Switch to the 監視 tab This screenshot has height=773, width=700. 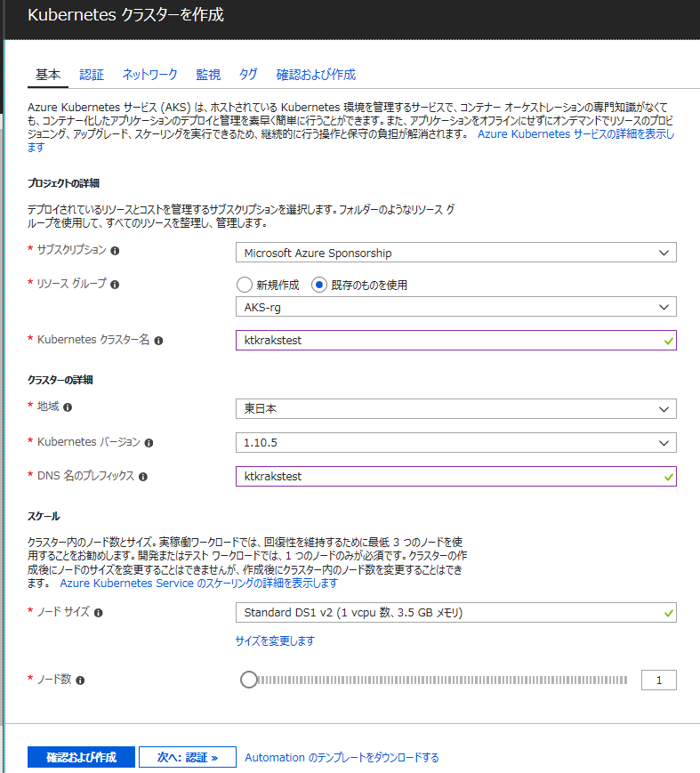pos(208,75)
